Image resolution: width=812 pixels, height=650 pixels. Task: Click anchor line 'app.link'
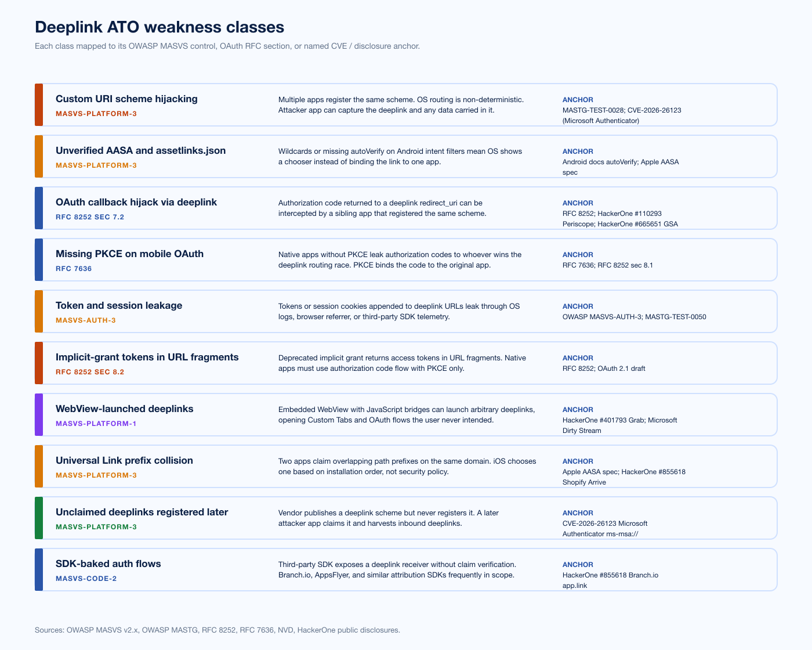(575, 586)
